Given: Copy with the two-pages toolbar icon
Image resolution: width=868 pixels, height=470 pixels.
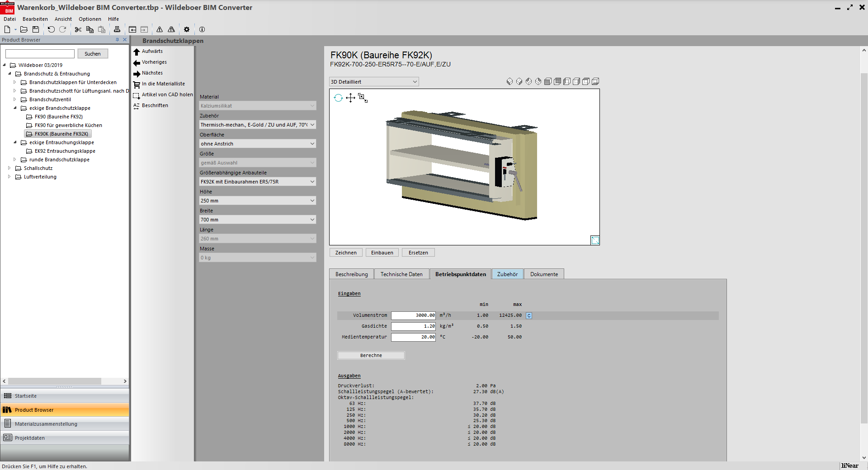Looking at the screenshot, I should [90, 29].
